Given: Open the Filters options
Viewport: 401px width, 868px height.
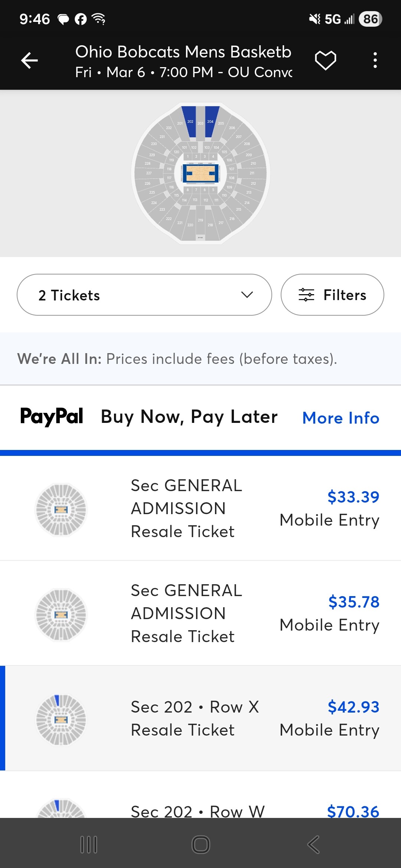Looking at the screenshot, I should tap(332, 295).
